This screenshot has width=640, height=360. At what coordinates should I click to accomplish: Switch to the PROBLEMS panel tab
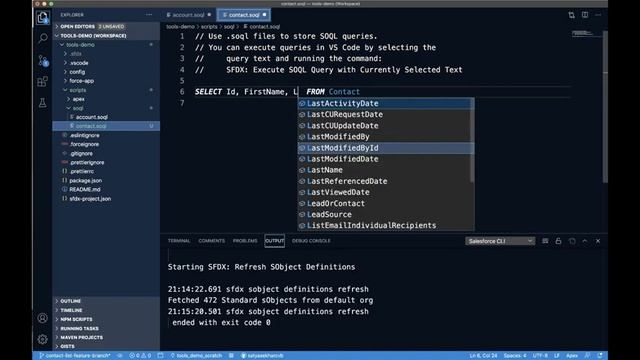click(x=245, y=241)
